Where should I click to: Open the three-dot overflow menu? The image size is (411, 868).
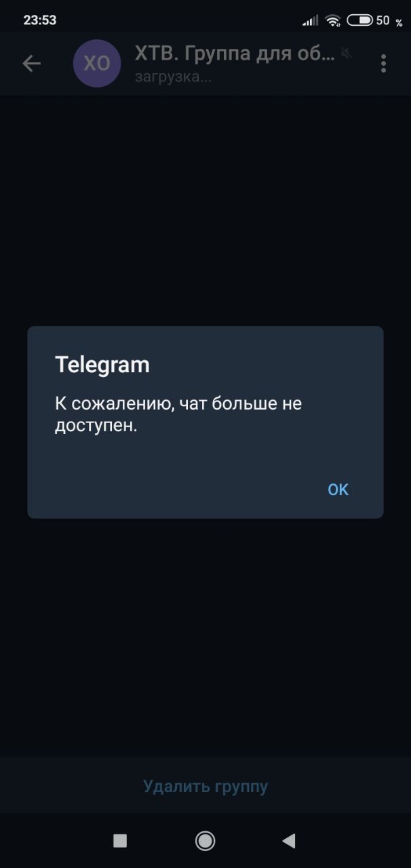(383, 64)
